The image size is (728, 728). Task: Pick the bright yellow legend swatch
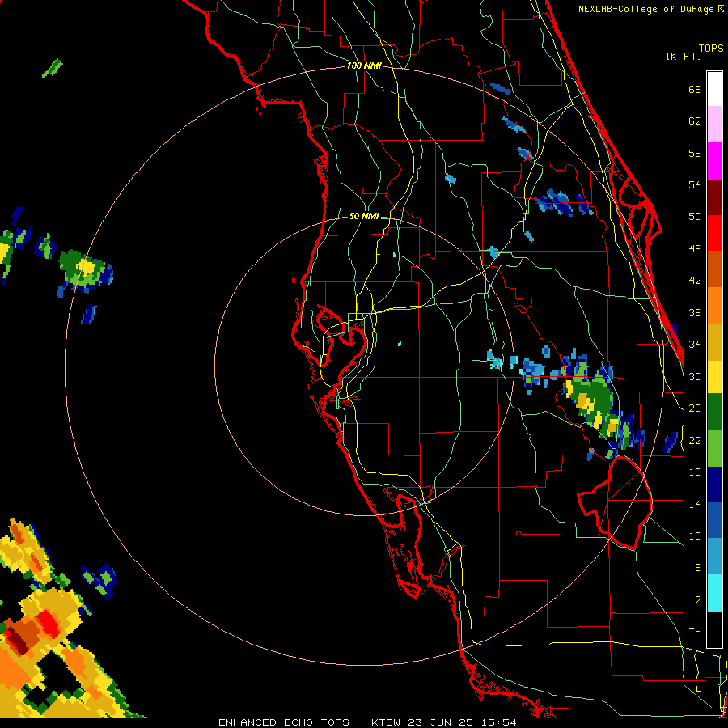click(x=714, y=376)
